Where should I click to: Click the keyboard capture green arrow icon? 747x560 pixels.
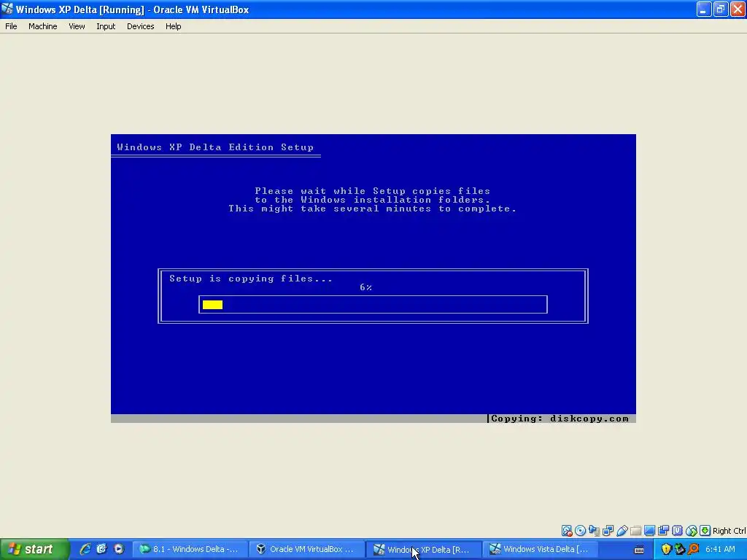pos(705,531)
